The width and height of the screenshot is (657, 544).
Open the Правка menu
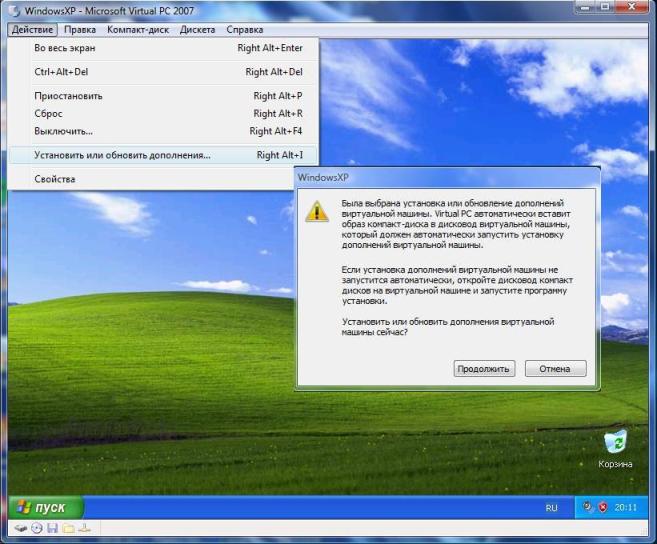point(80,30)
